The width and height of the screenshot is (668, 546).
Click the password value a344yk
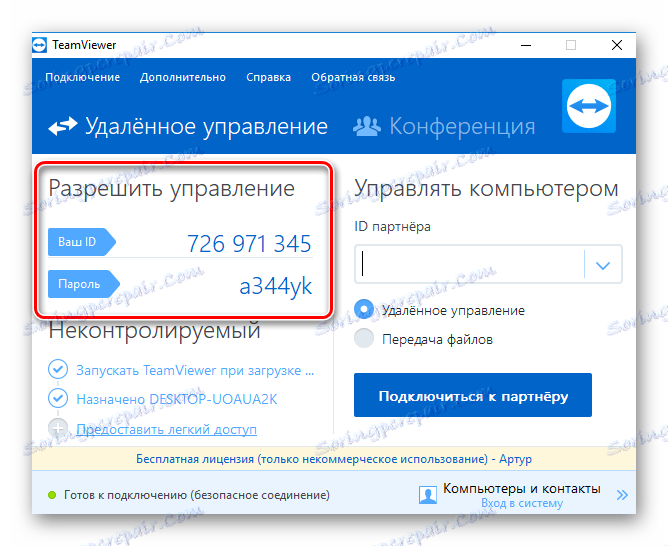coord(276,286)
